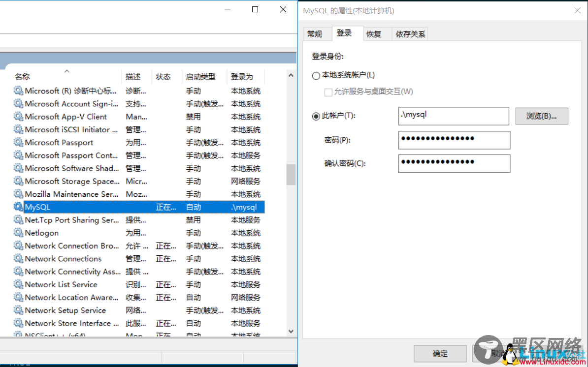This screenshot has height=367, width=588.
Task: Click gear icon for Microsoft Software Shadow
Action: (x=18, y=168)
